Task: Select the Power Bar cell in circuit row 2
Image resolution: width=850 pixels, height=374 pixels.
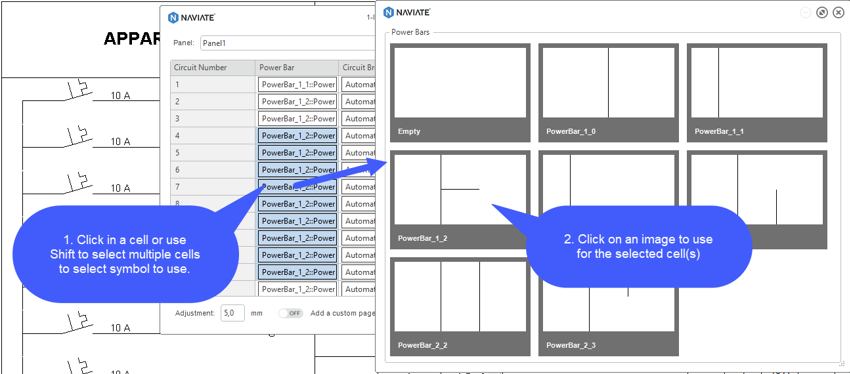Action: tap(298, 101)
